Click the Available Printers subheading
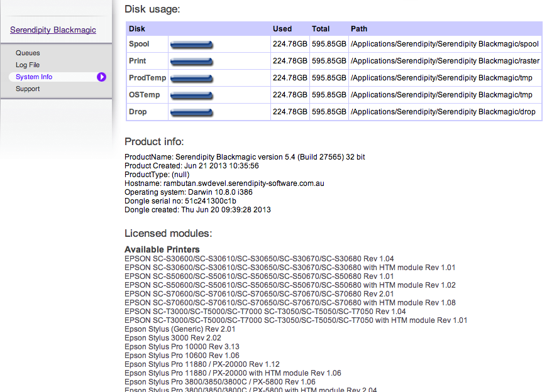The height and width of the screenshot is (392, 559). [x=162, y=249]
